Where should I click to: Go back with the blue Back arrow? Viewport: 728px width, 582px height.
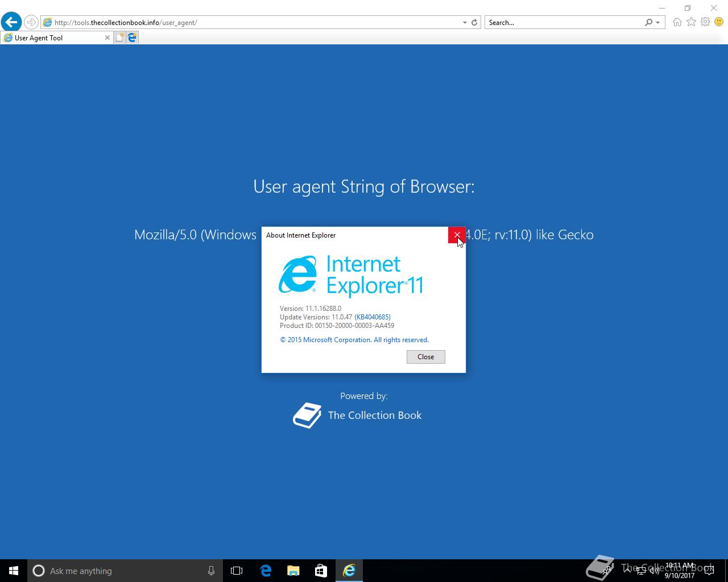tap(11, 22)
